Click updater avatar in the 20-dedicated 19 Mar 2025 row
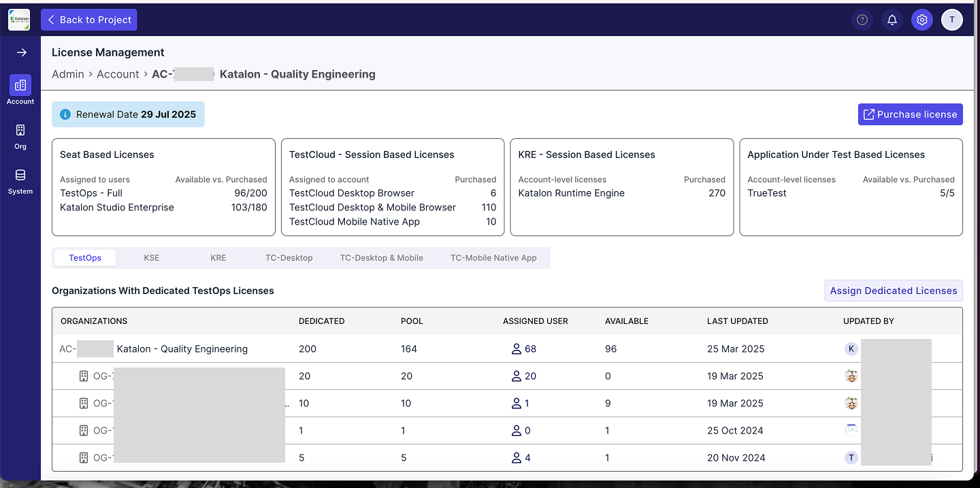 pyautogui.click(x=851, y=376)
